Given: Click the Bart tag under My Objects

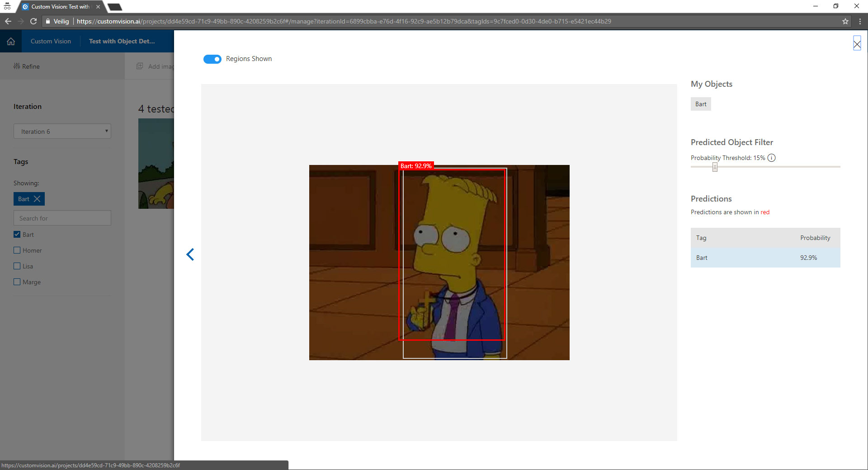Looking at the screenshot, I should 701,104.
